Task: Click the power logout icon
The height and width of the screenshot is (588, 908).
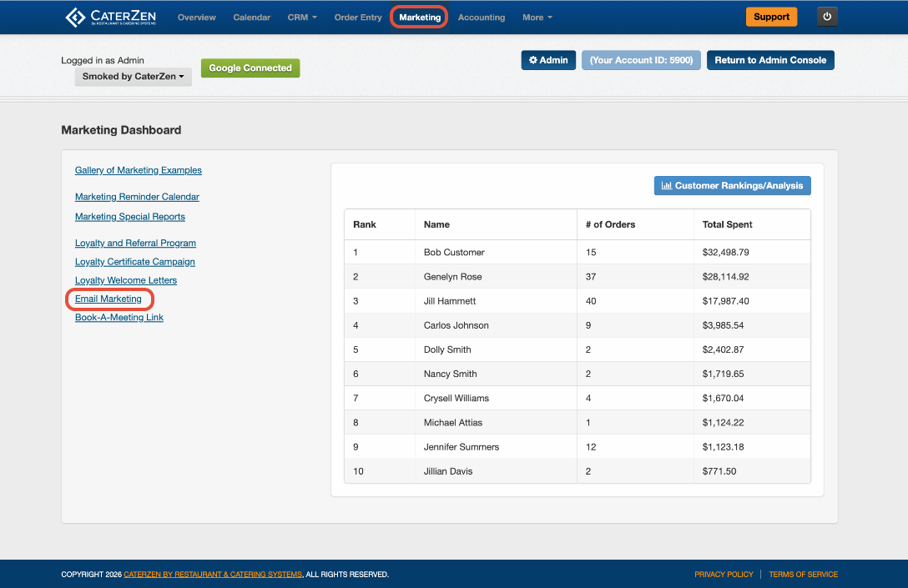Action: point(827,17)
